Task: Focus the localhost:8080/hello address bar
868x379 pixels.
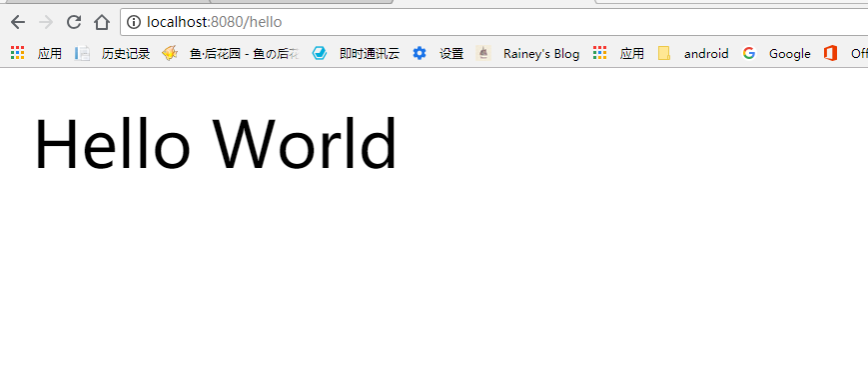Action: (x=493, y=22)
